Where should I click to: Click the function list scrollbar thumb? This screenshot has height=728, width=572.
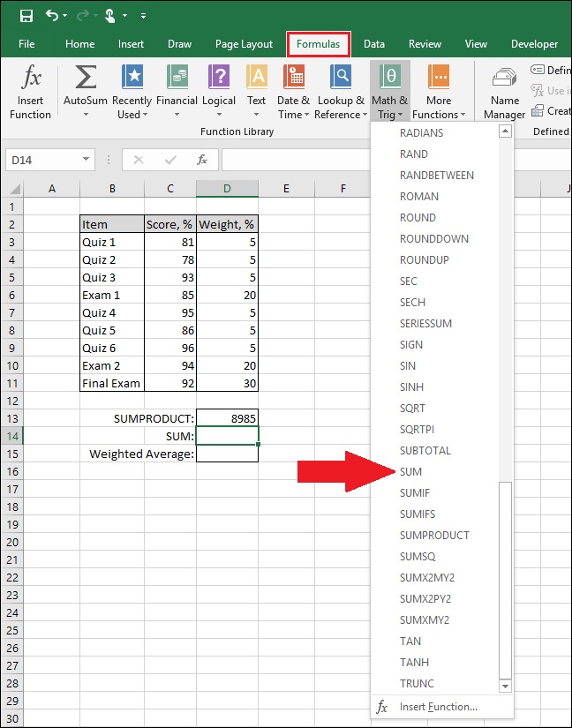(505, 580)
